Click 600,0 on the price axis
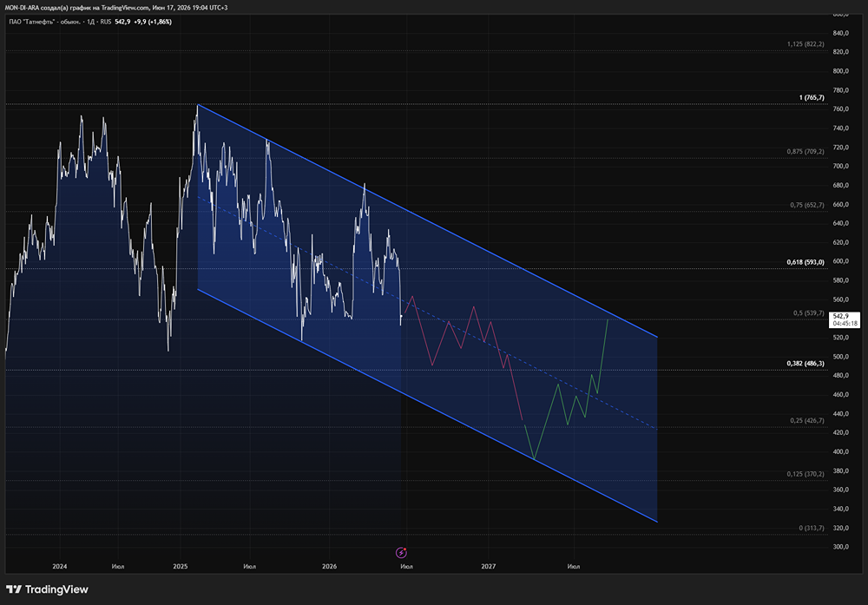868x605 pixels. tap(840, 261)
